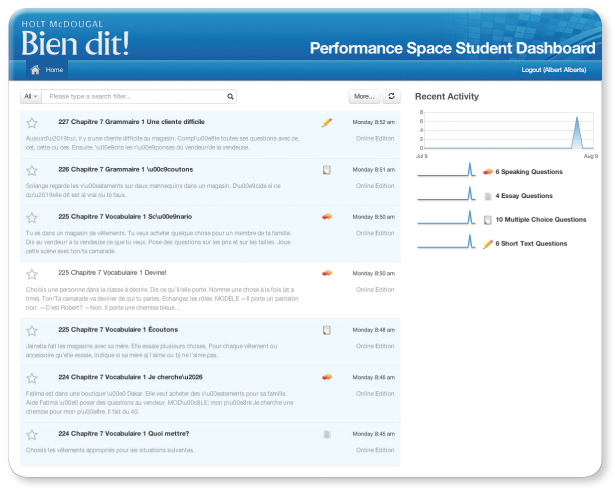Star the Une cliente difficile assignment

click(32, 123)
